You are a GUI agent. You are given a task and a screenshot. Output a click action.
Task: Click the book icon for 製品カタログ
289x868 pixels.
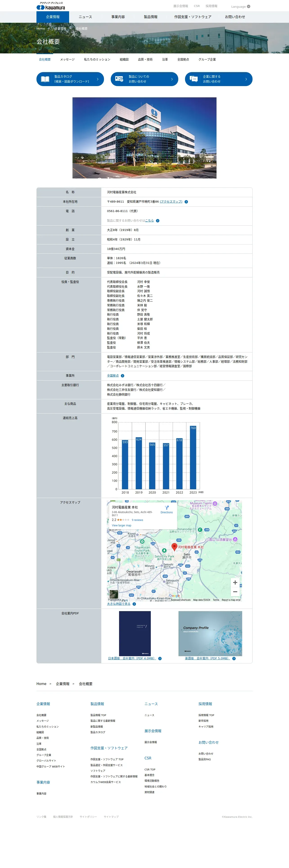[x=45, y=79]
